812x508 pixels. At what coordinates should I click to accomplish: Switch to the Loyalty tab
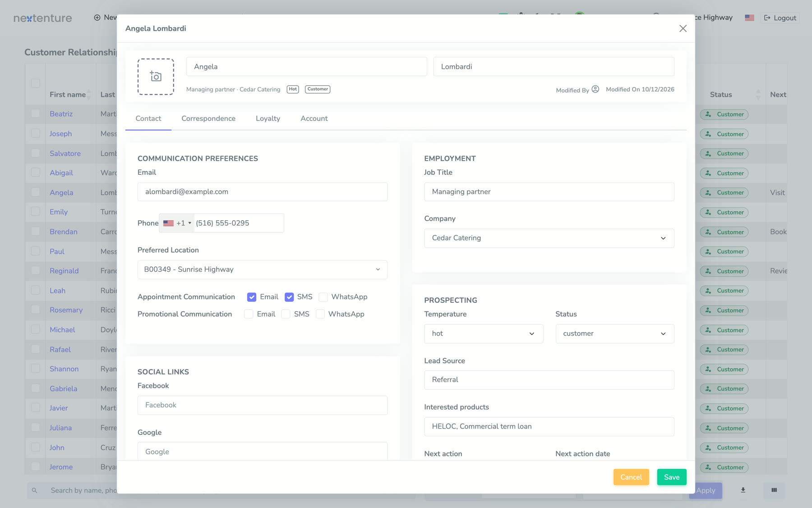268,119
